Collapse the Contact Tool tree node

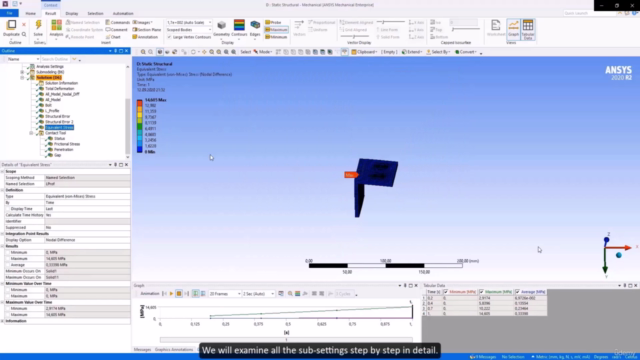31,133
